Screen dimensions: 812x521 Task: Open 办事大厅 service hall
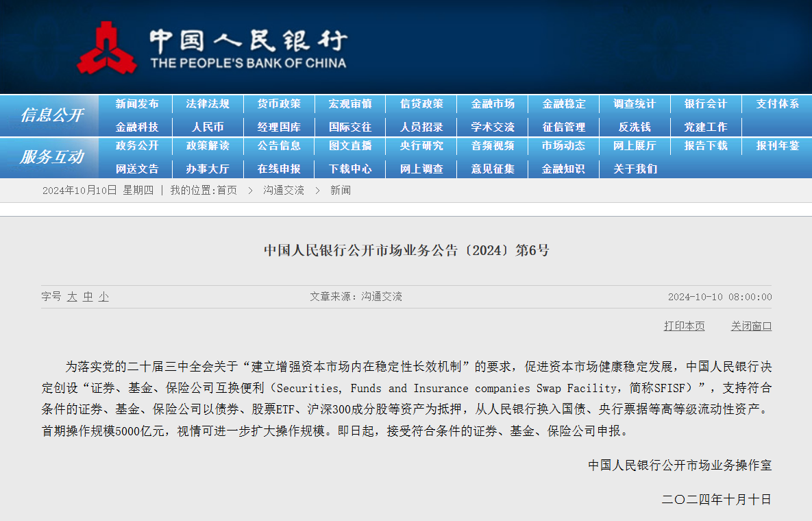pos(208,169)
